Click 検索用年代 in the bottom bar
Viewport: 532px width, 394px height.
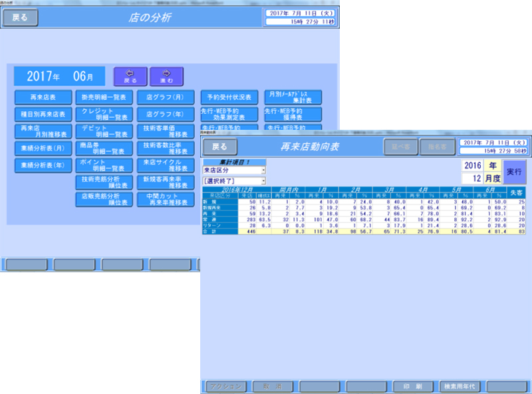(460, 387)
